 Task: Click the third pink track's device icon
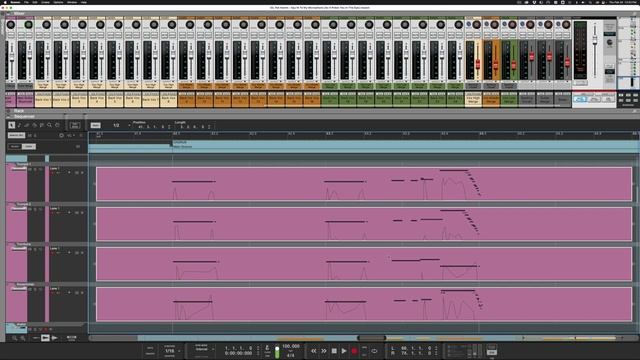[19, 248]
